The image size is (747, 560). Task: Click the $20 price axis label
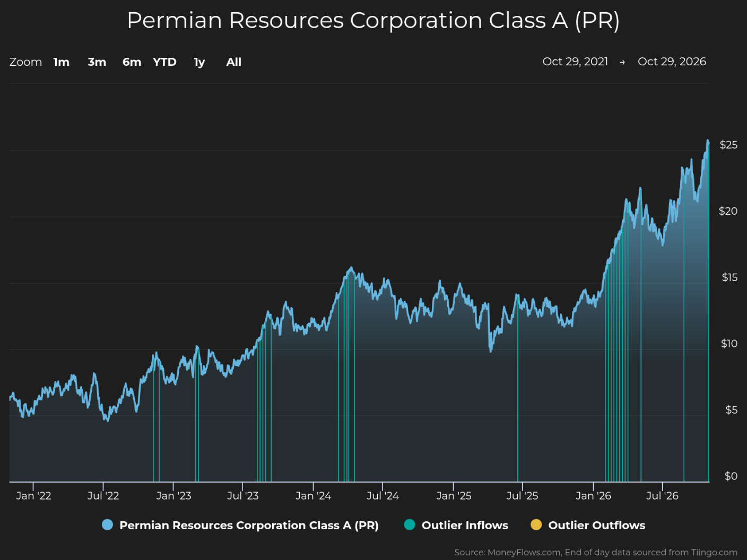(728, 211)
